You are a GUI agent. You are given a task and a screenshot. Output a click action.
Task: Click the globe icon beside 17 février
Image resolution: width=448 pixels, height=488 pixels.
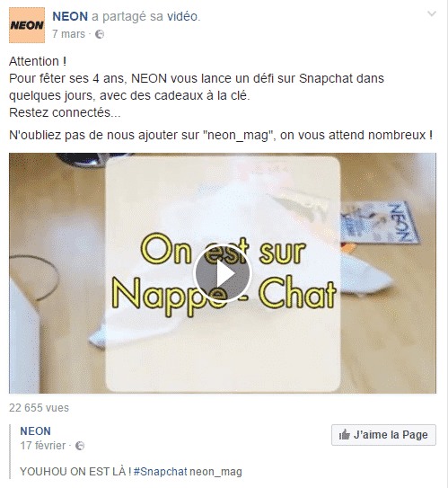80,446
